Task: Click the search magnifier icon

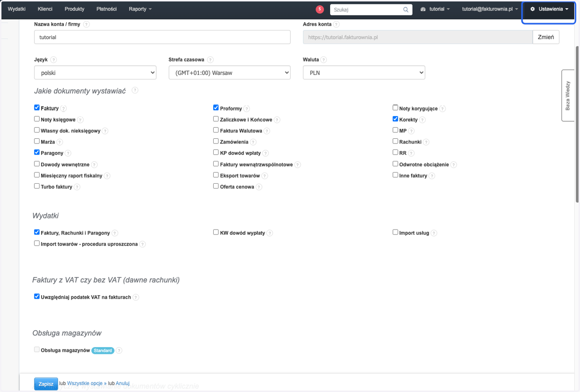Action: 406,10
